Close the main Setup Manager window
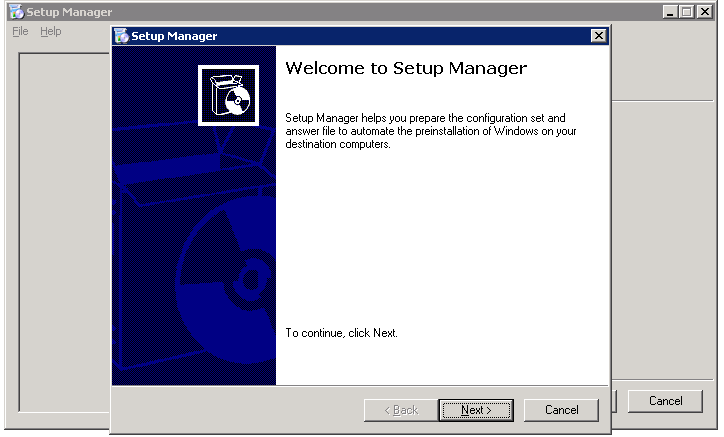 coord(705,12)
